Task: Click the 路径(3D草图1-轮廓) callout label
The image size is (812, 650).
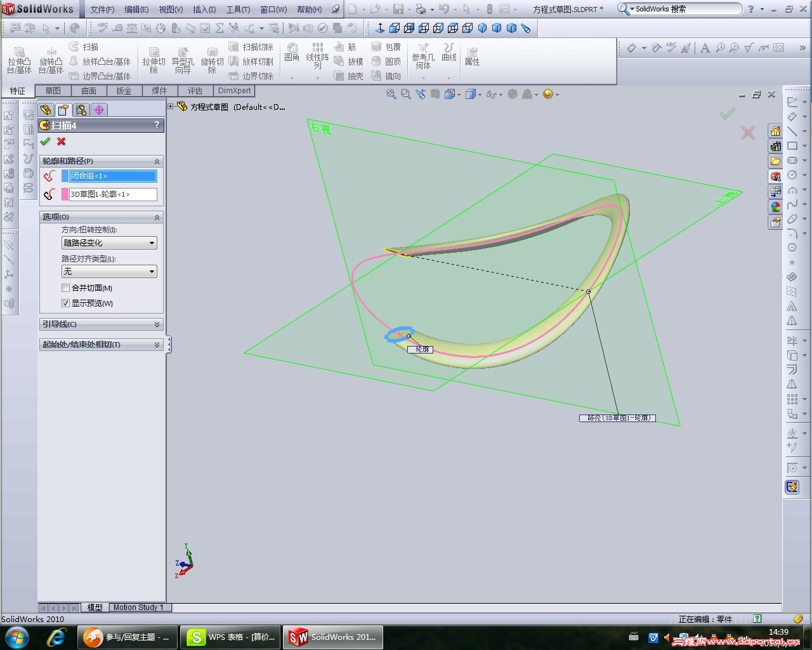Action: tap(617, 418)
